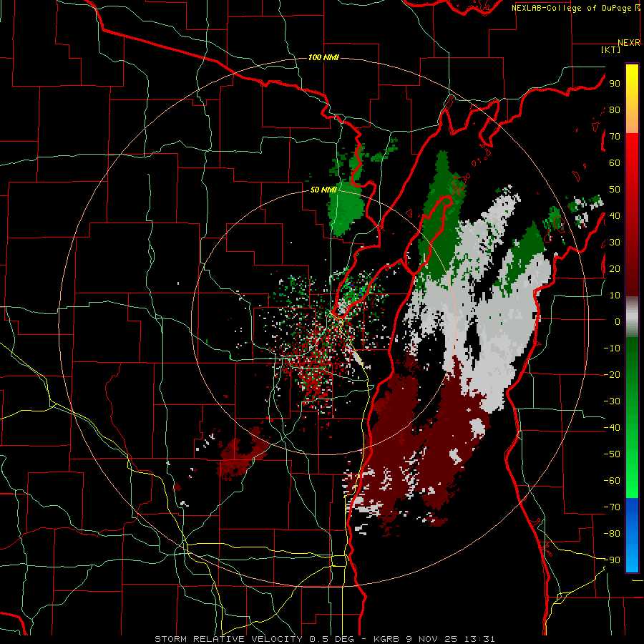644x644 pixels.
Task: Click the '100 NMI' range ring label
Action: click(x=323, y=57)
